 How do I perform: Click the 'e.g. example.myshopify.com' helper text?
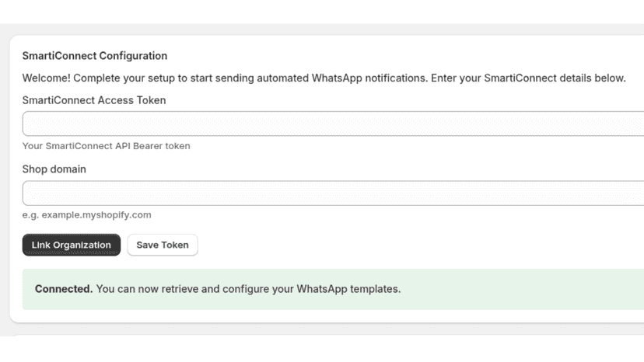tap(86, 215)
